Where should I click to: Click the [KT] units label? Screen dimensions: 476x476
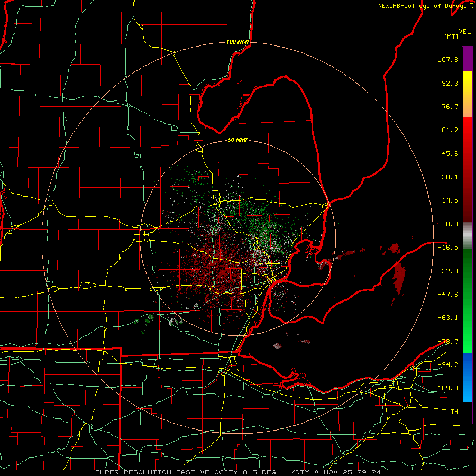coord(451,36)
